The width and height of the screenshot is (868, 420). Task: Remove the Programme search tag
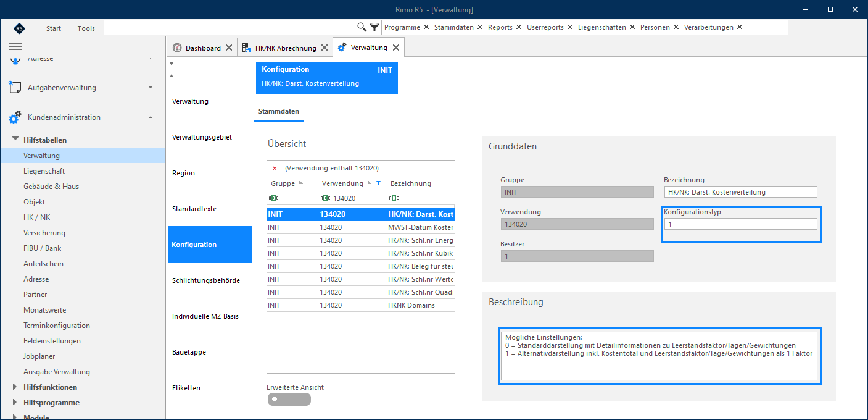click(426, 27)
